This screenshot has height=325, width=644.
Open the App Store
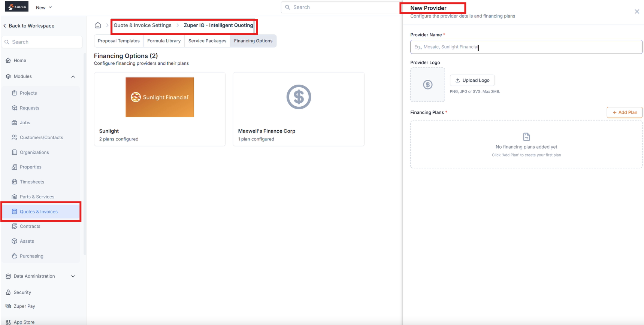point(24,322)
